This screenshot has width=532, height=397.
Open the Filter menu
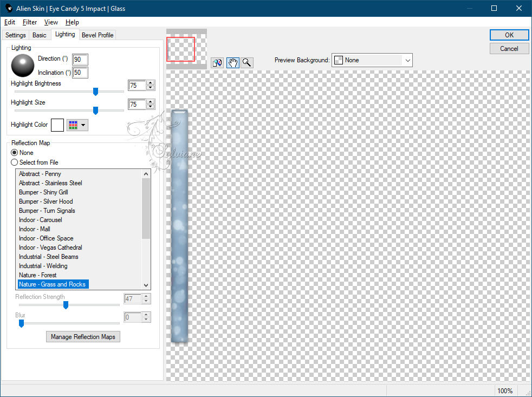tap(29, 22)
